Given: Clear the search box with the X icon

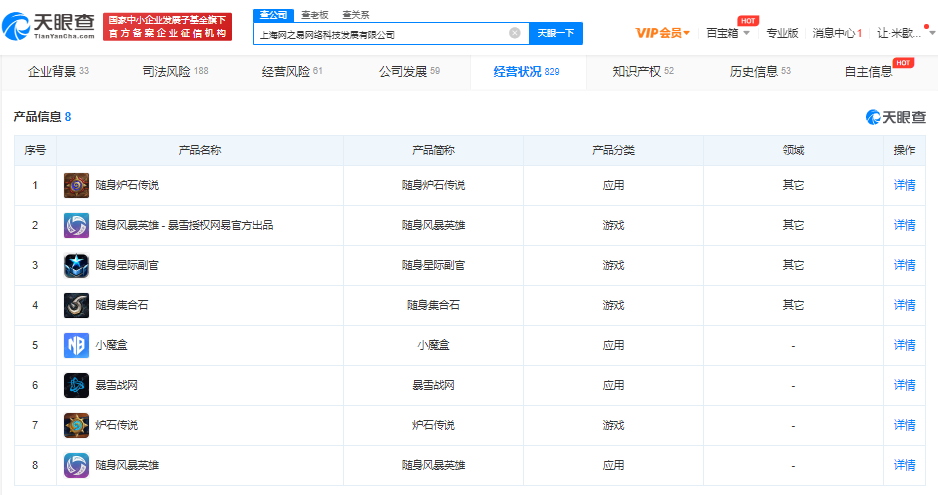Looking at the screenshot, I should click(x=515, y=33).
